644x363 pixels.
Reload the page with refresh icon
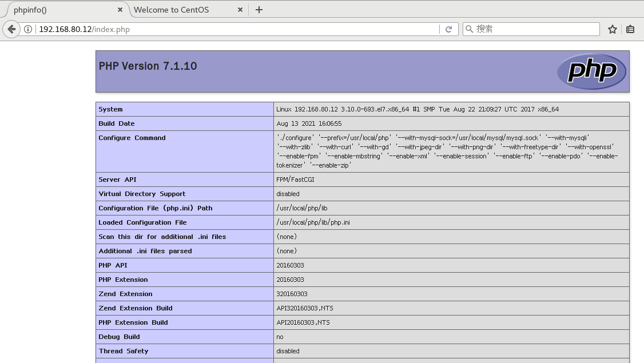coord(448,29)
